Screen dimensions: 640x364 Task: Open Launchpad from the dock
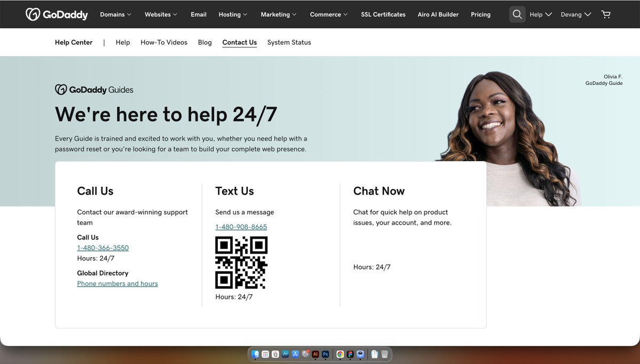click(x=265, y=354)
